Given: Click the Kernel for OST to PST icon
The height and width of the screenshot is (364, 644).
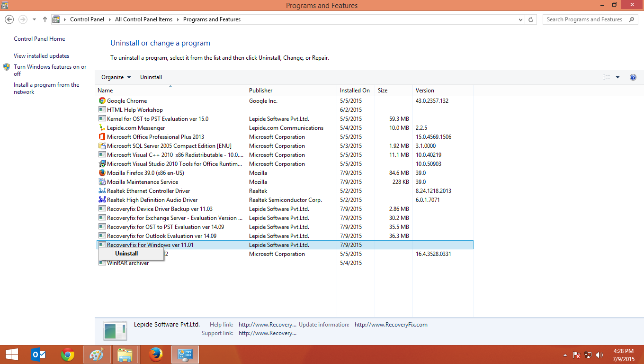Looking at the screenshot, I should pos(102,119).
